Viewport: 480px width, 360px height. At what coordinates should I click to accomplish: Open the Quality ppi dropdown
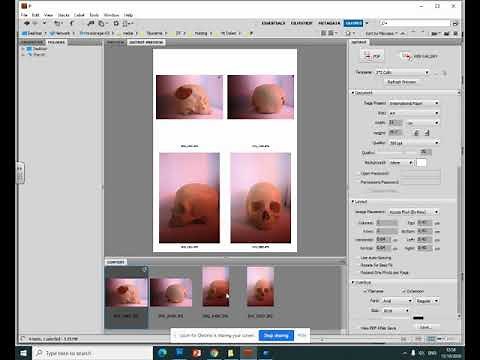[414, 143]
